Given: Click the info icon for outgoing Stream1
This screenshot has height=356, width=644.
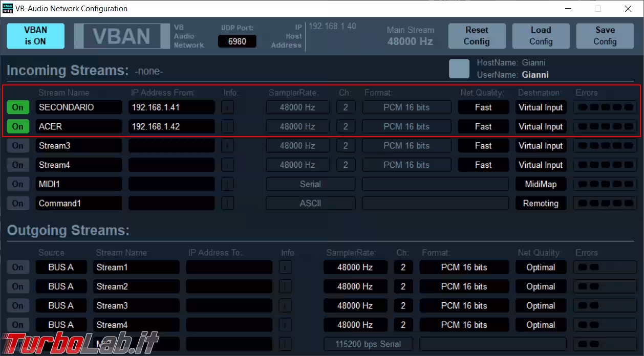Looking at the screenshot, I should (x=285, y=268).
